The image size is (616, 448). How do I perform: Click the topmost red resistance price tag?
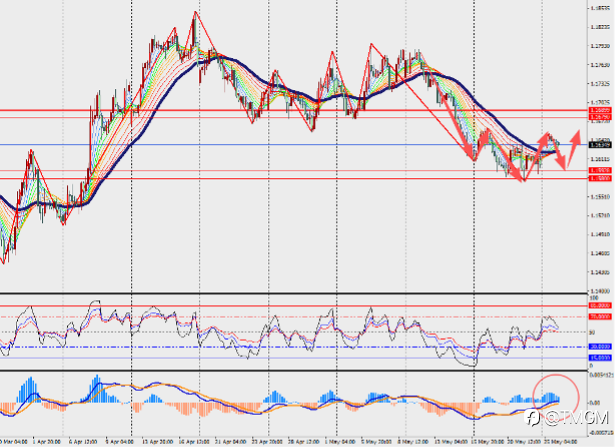pos(600,111)
